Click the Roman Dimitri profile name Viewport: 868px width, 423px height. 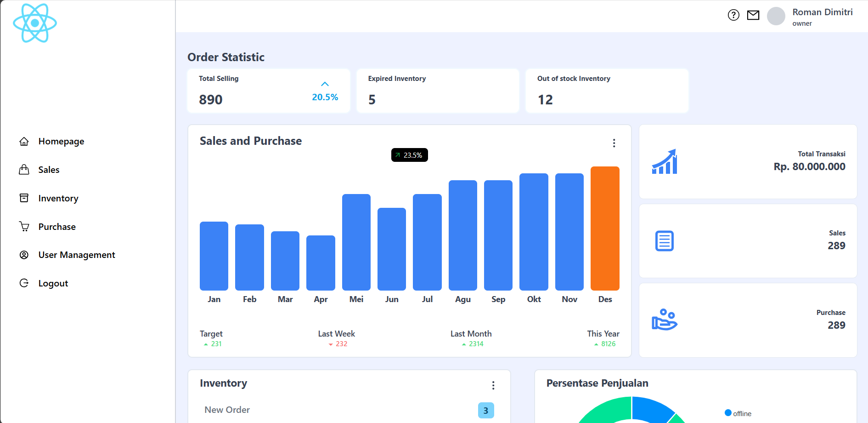823,12
